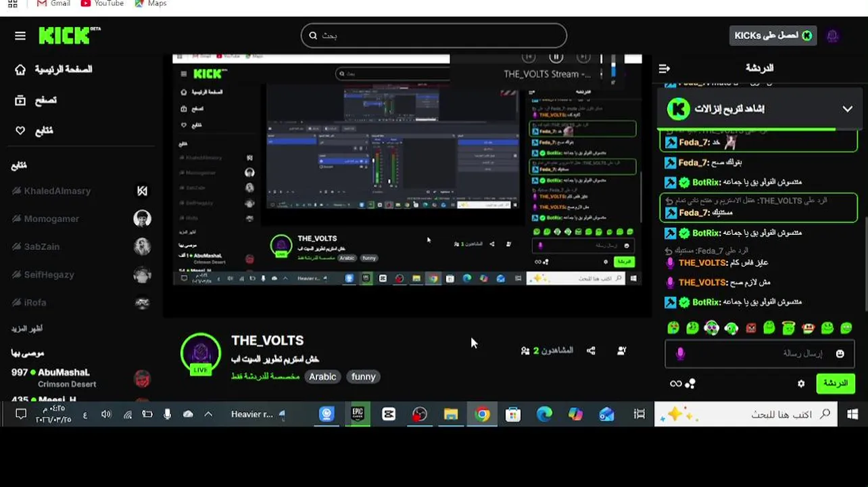Viewport: 868px width, 487px height.
Task: Open the browser apps grid icon
Action: tap(12, 3)
